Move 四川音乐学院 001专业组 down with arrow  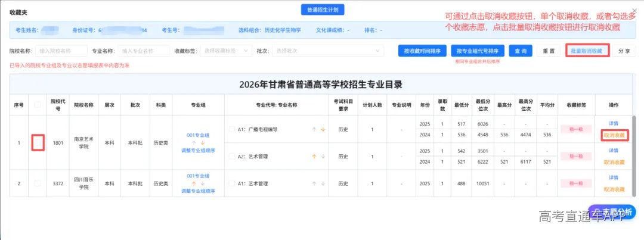[x=203, y=183]
